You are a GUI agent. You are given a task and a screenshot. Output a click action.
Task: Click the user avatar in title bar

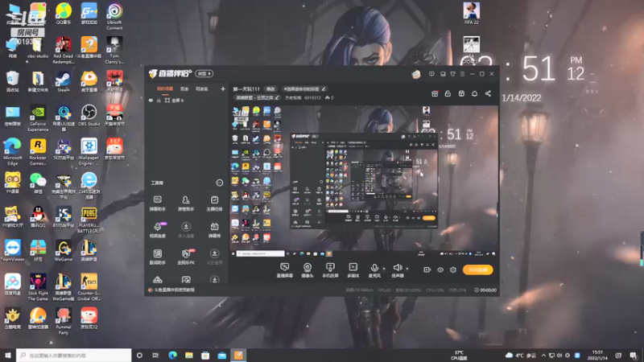pyautogui.click(x=416, y=74)
